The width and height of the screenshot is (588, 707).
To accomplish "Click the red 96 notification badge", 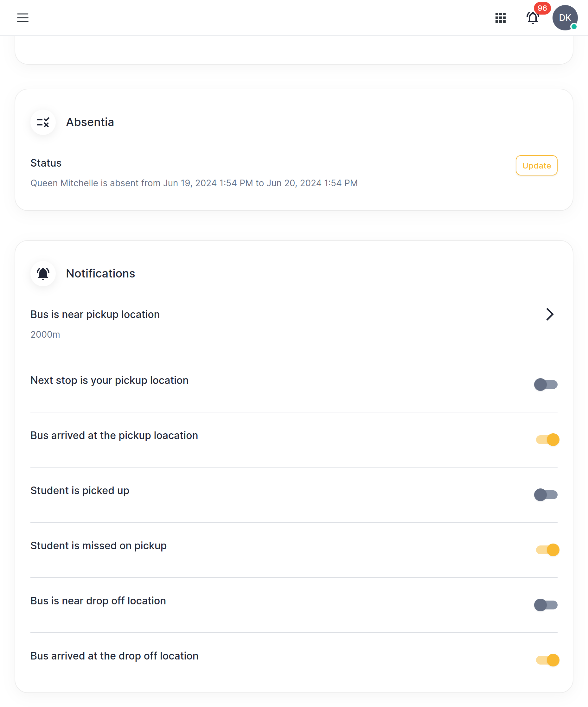I will [x=542, y=8].
